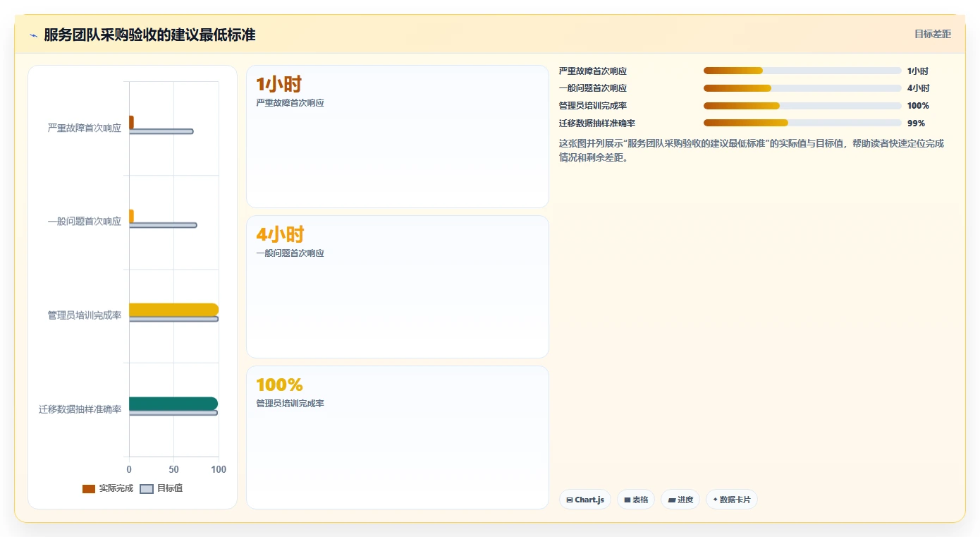
Task: Click the Chart.js tag
Action: click(x=585, y=500)
